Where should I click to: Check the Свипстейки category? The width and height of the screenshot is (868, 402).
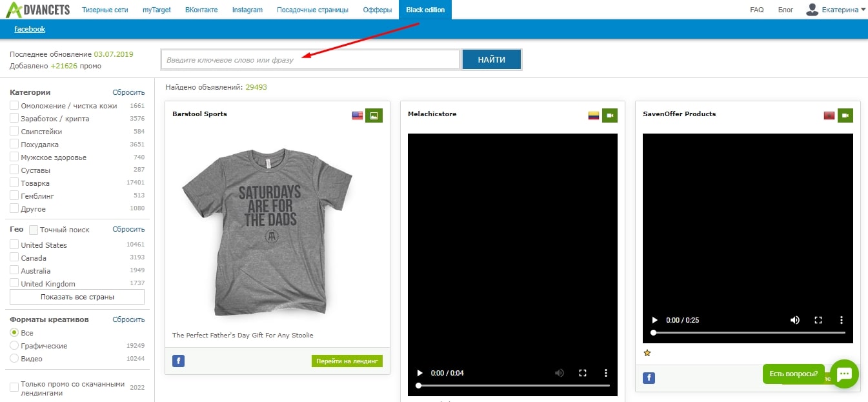(14, 131)
